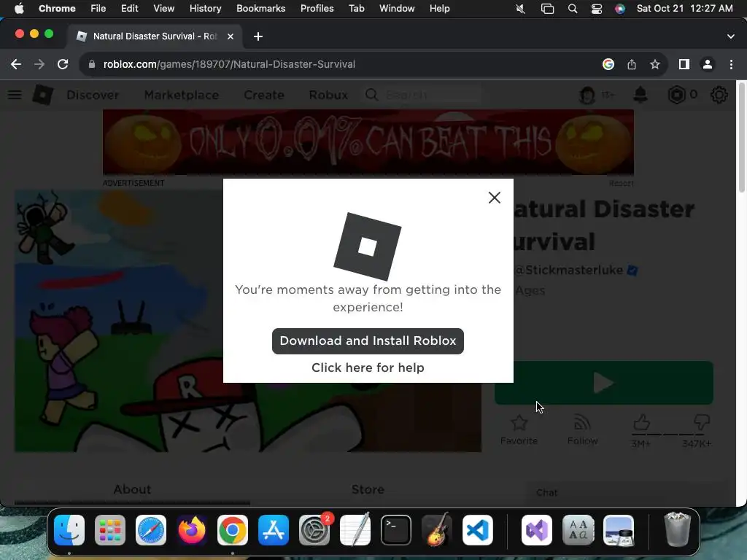The height and width of the screenshot is (560, 747).
Task: Open App Store from the Dock
Action: (x=274, y=530)
